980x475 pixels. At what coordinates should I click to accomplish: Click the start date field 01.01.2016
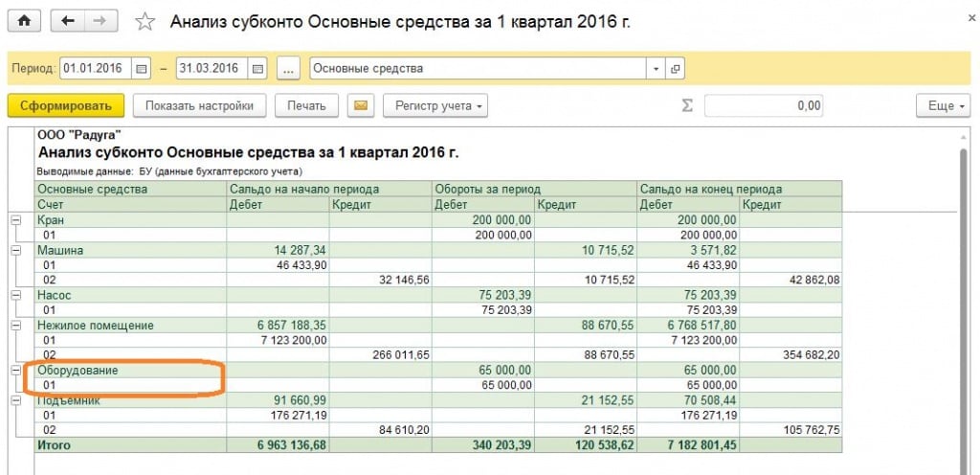(96, 69)
